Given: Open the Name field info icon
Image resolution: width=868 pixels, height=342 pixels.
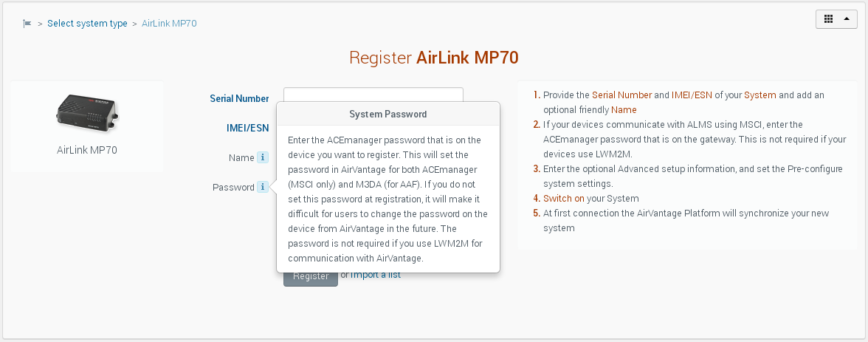Looking at the screenshot, I should (x=262, y=157).
